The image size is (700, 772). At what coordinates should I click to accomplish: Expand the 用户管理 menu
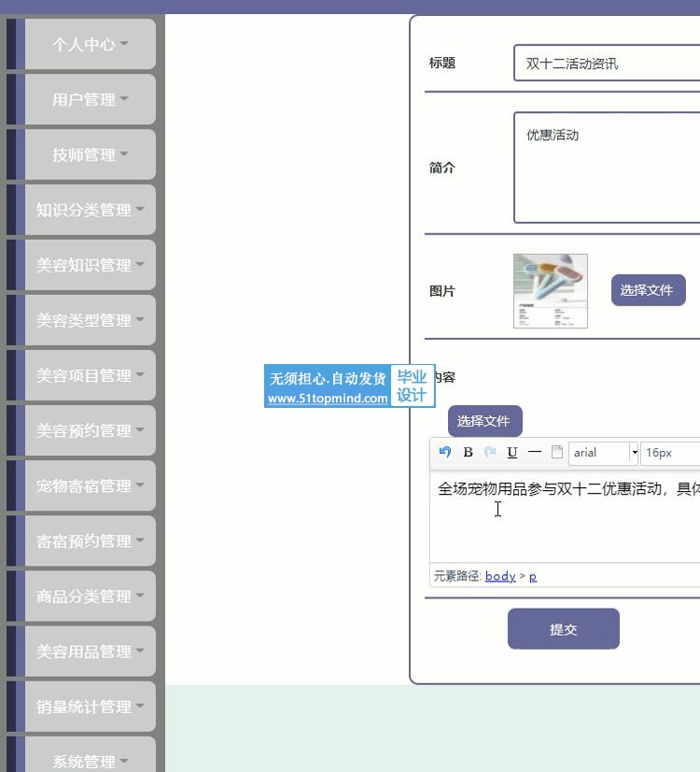[x=91, y=100]
